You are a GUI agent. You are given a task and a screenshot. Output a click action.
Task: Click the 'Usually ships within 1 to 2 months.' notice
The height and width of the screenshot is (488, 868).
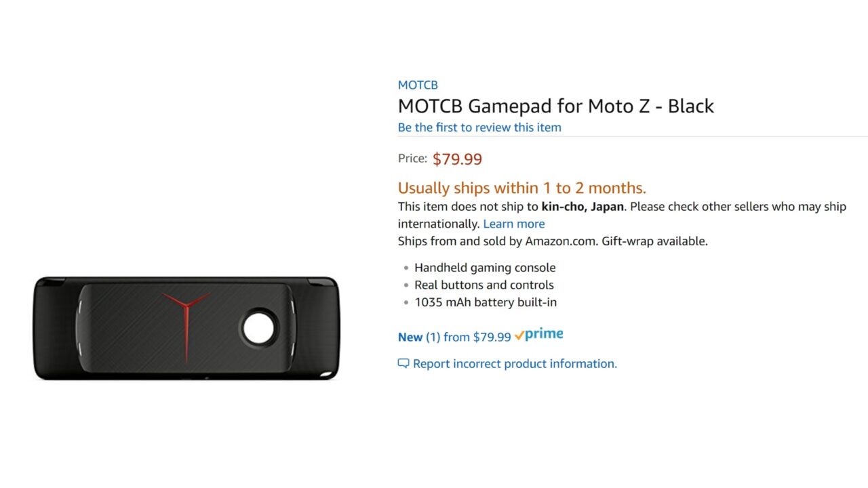(522, 188)
